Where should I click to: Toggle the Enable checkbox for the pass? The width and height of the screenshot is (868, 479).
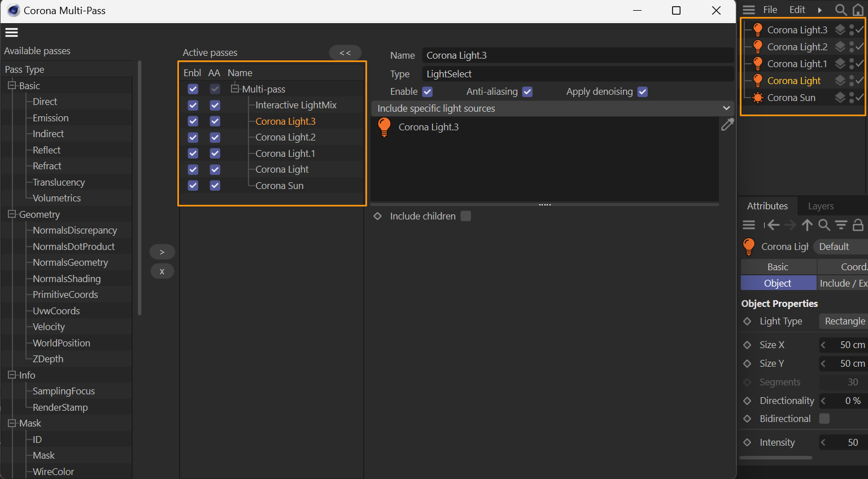tap(428, 91)
